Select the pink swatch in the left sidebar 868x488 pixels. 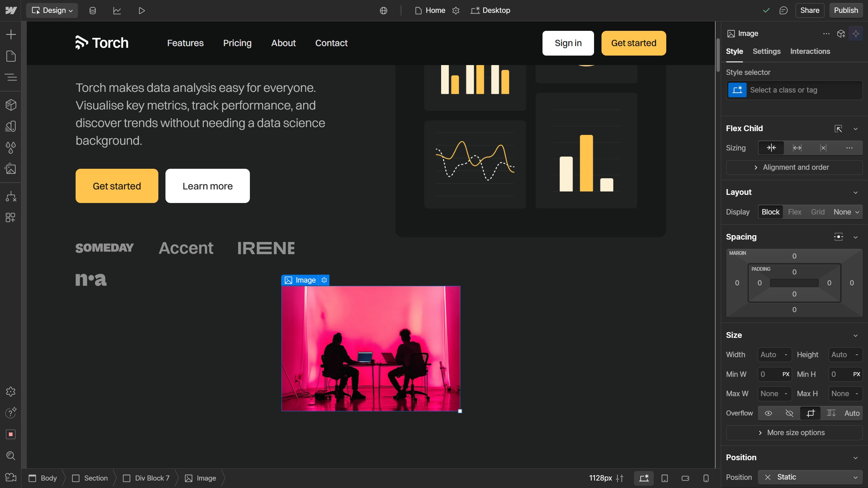click(11, 434)
